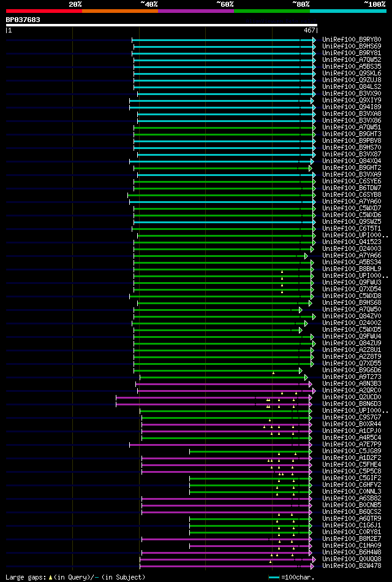This screenshot has width=392, height=582.
Task: Click the UniRef100_B9PBV8 entry
Action: click(x=352, y=140)
